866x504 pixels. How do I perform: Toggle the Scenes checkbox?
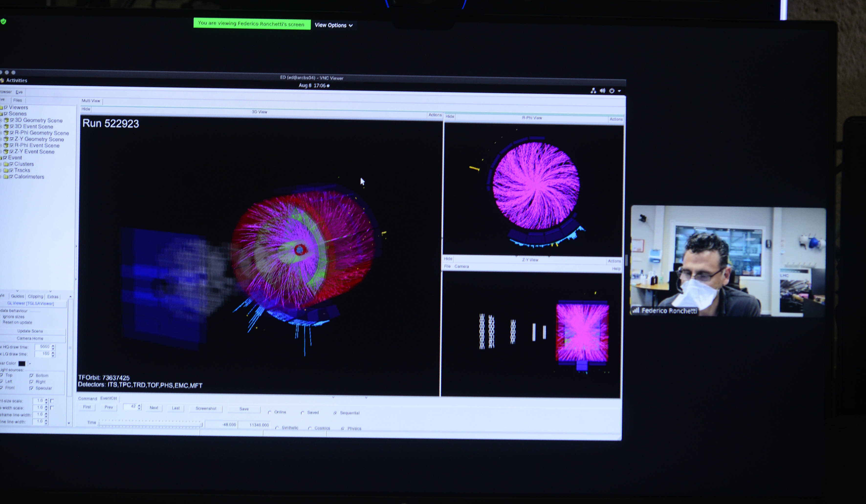(5, 114)
